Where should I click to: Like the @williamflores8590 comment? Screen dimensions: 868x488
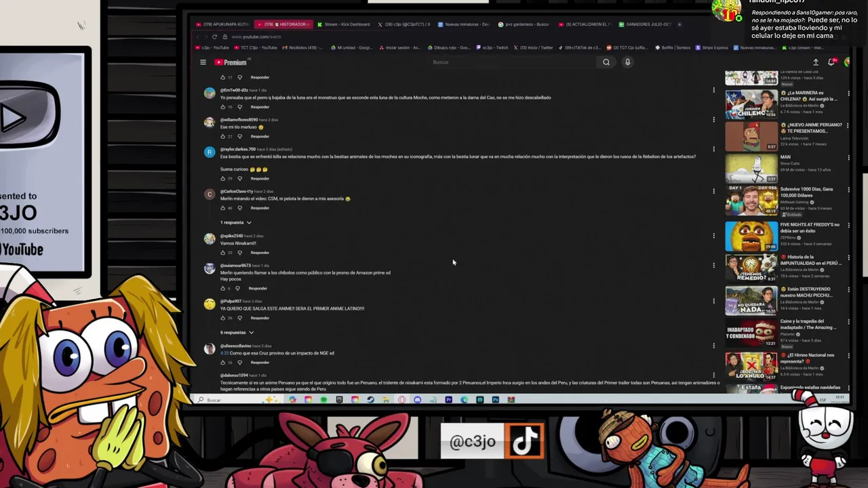(x=222, y=136)
